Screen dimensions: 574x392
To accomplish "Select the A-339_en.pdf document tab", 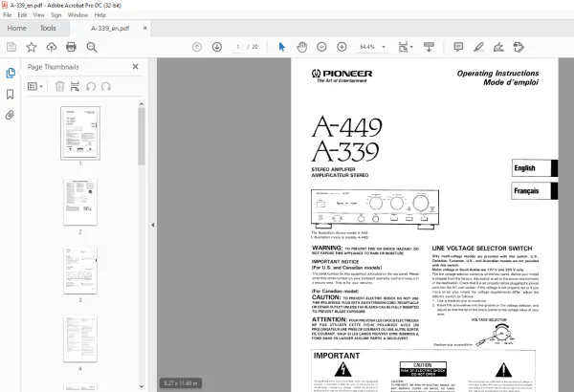I will [110, 28].
